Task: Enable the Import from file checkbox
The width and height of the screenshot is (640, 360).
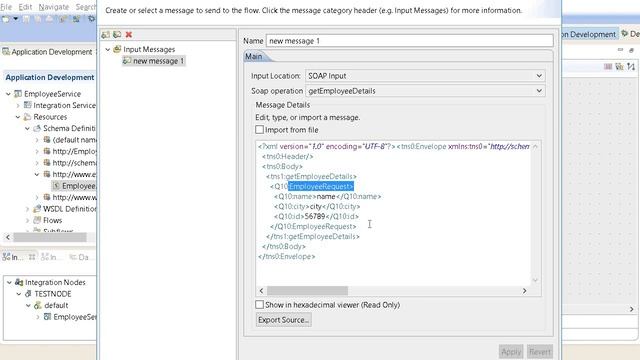Action: pos(259,129)
